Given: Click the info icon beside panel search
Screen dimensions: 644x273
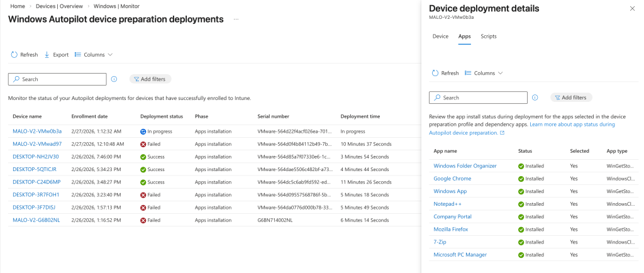Looking at the screenshot, I should [535, 97].
